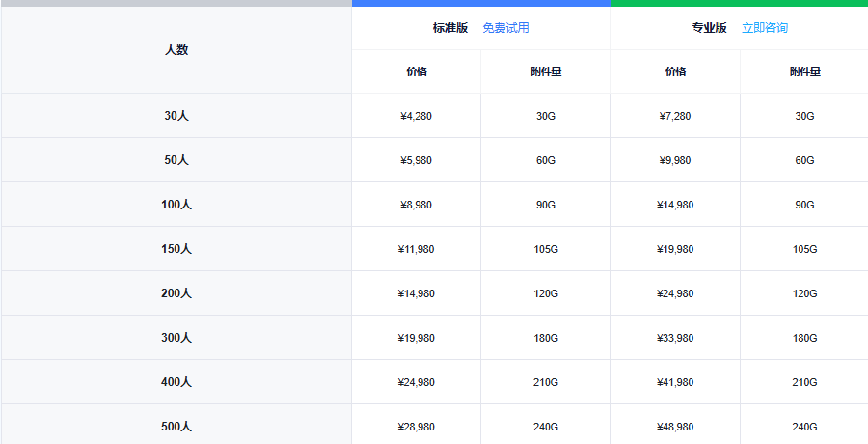Image resolution: width=868 pixels, height=444 pixels.
Task: Open the 免费试用 link beside 标准版
Action: coord(505,28)
